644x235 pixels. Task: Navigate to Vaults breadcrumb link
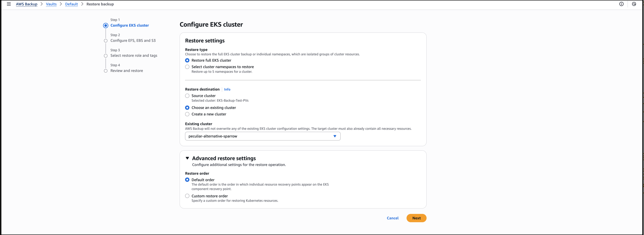(x=51, y=4)
